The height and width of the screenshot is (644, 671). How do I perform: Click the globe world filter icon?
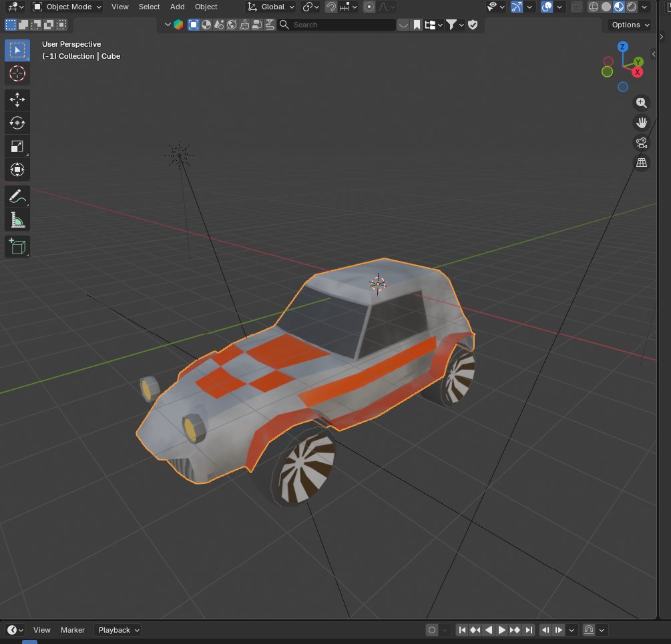pyautogui.click(x=232, y=25)
